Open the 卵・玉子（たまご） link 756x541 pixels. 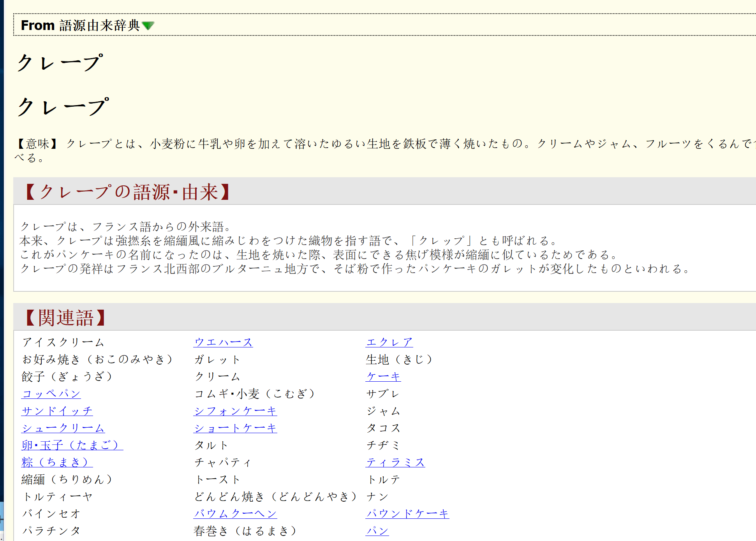[72, 445]
